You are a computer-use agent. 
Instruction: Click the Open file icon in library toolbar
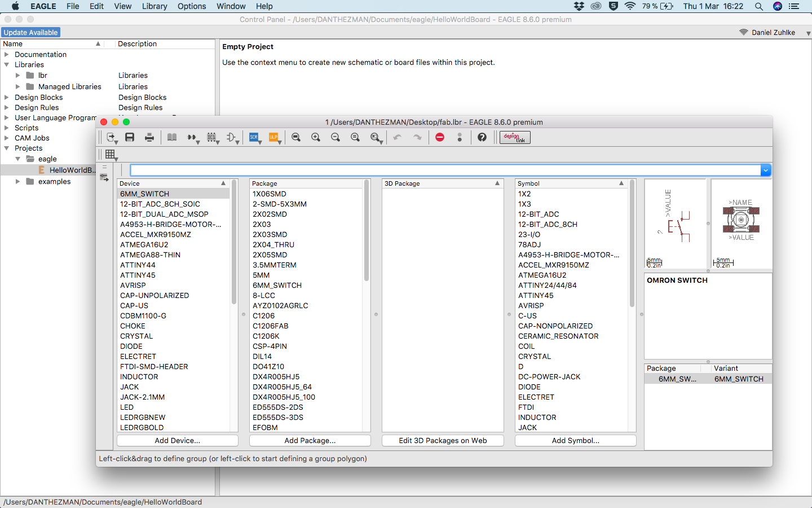[x=111, y=137]
